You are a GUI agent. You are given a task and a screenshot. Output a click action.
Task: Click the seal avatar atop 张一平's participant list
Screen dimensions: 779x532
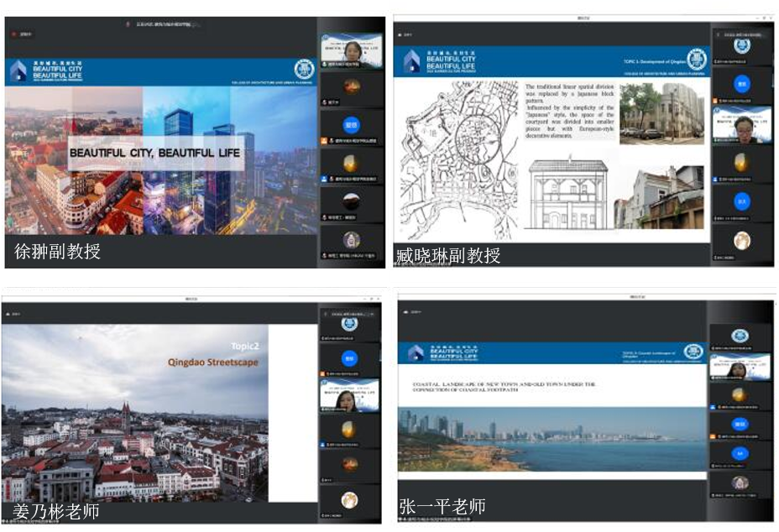740,336
